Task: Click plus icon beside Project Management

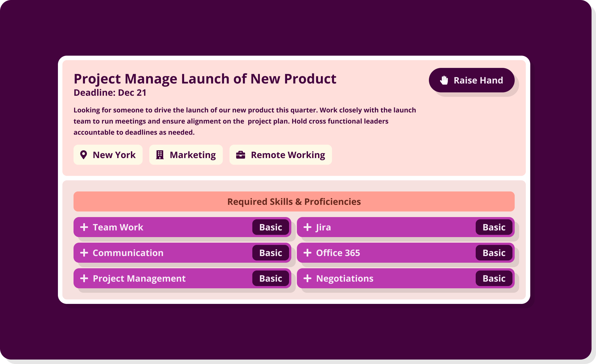Action: click(x=84, y=278)
